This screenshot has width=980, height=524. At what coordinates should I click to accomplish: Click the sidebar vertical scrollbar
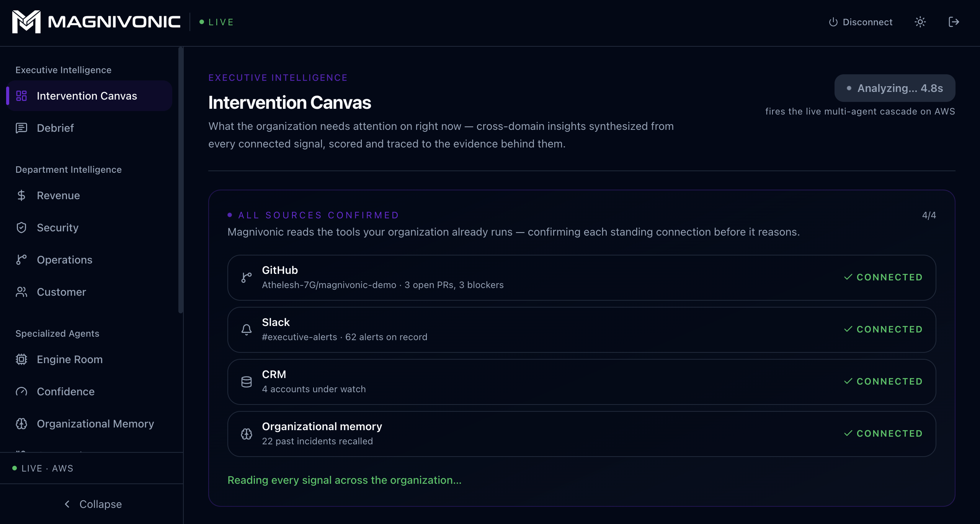181,180
